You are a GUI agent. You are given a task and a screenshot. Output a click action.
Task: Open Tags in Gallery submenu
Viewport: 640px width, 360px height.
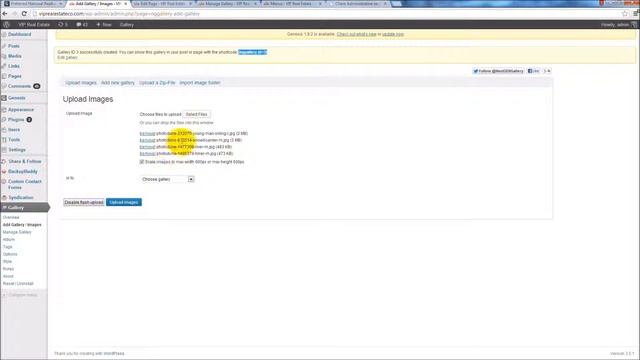[7, 247]
